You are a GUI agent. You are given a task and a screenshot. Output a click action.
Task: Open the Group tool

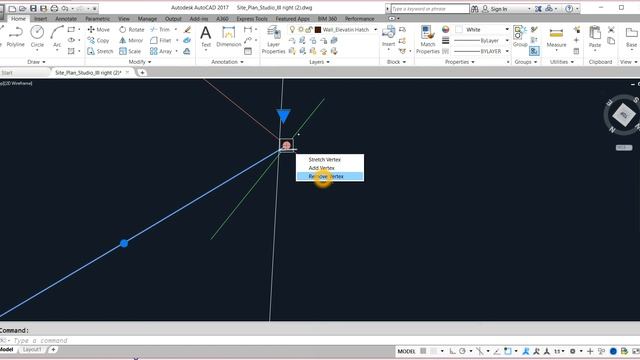click(x=520, y=37)
